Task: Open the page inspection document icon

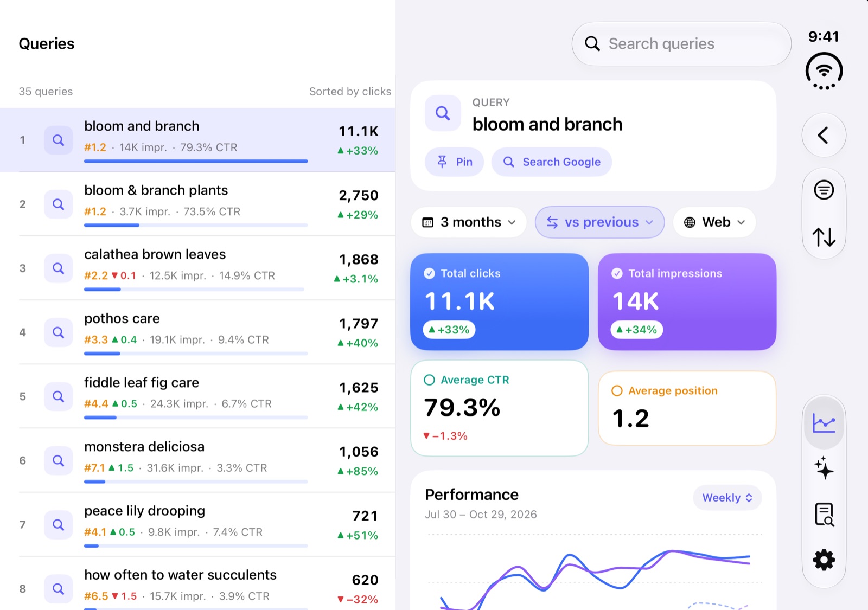Action: coord(824,515)
